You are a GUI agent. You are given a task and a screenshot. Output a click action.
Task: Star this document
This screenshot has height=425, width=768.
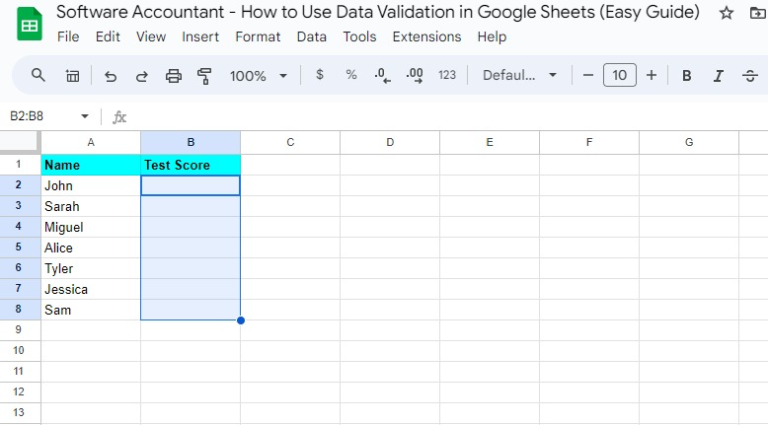coord(726,13)
